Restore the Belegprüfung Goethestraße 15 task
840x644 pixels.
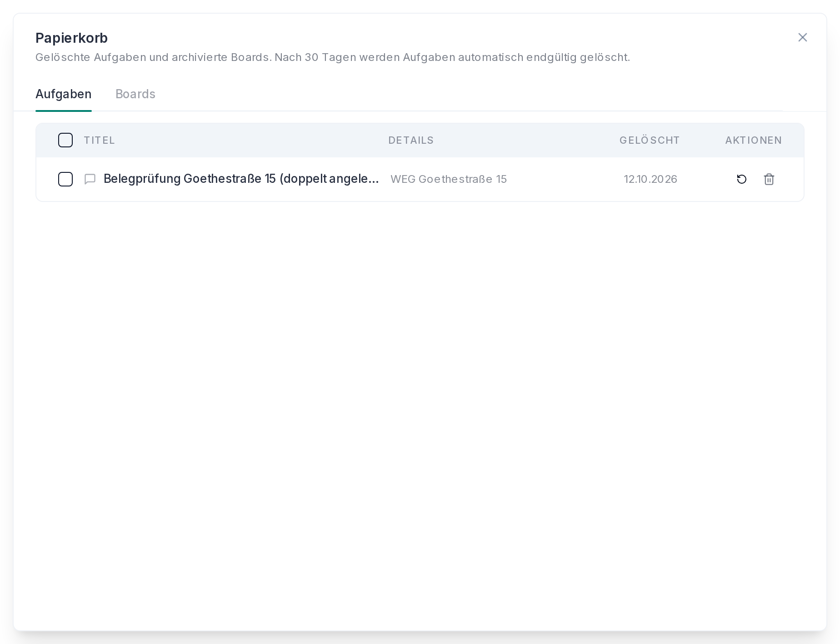point(741,179)
